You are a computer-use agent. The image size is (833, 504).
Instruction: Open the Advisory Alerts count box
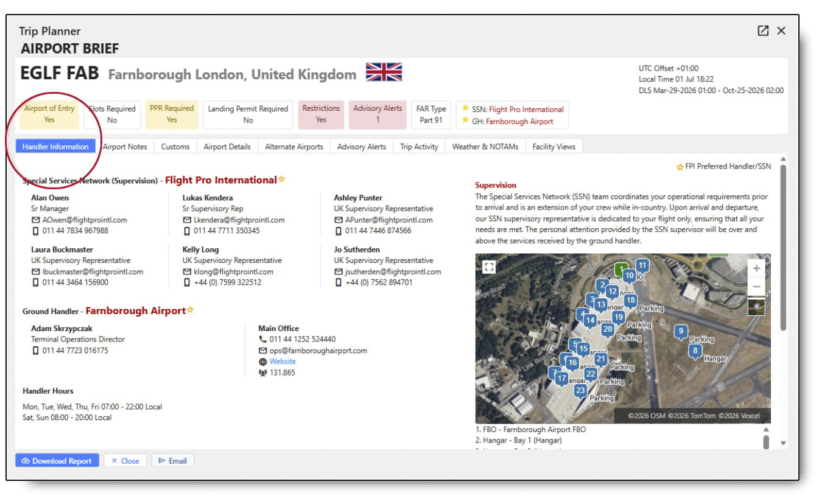click(378, 114)
